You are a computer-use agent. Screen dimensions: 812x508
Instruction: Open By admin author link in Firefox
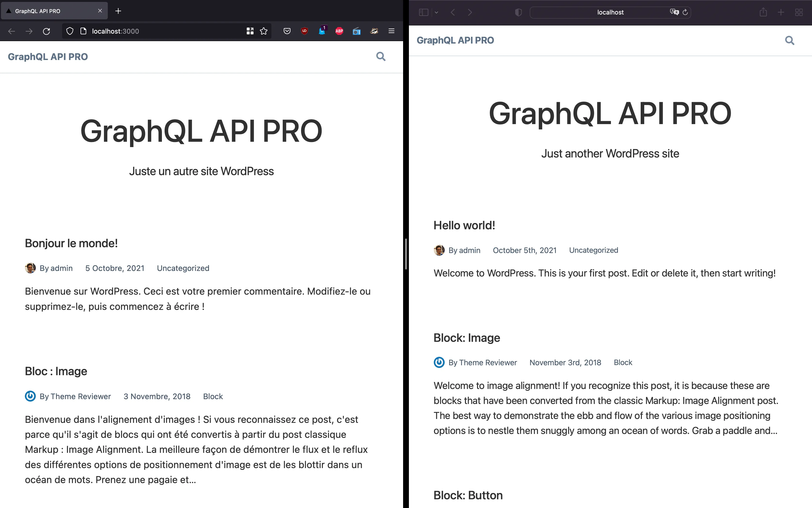click(x=56, y=268)
